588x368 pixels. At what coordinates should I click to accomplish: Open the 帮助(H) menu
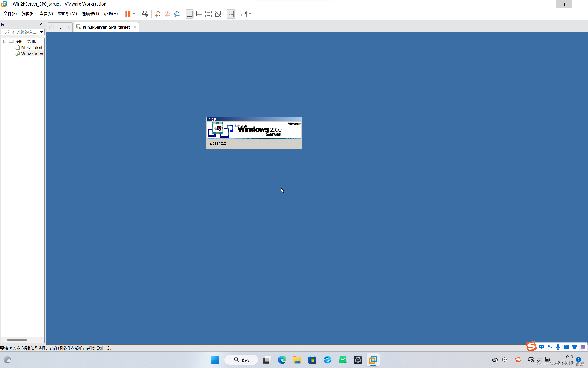[x=111, y=14]
